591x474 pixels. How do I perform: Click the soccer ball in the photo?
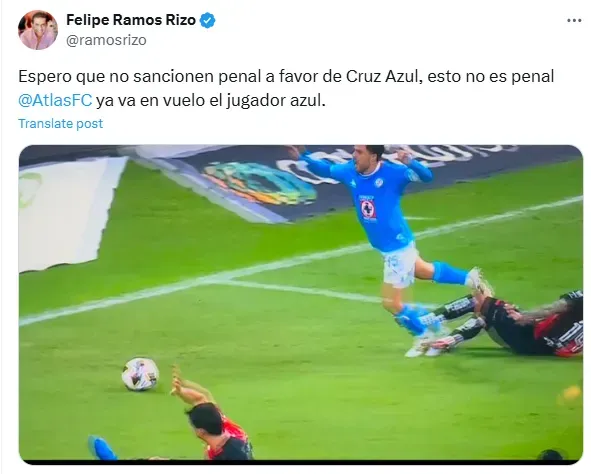click(140, 374)
